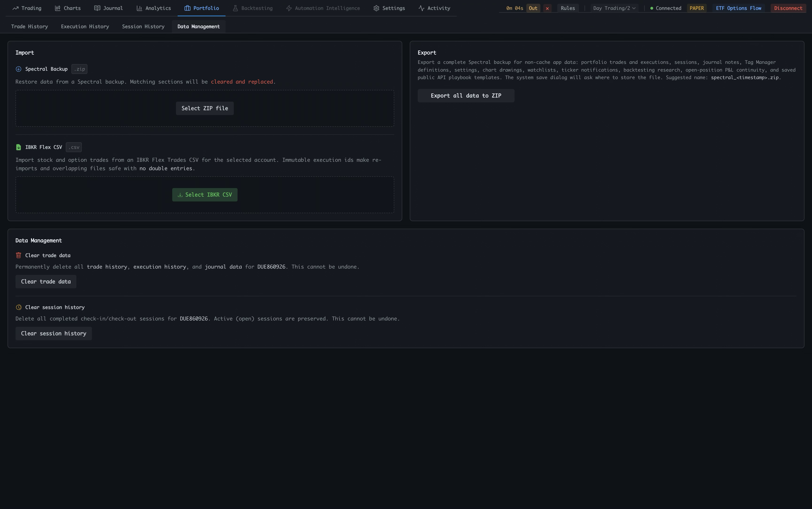Click the Import section heading
The image size is (812, 509).
coord(25,53)
